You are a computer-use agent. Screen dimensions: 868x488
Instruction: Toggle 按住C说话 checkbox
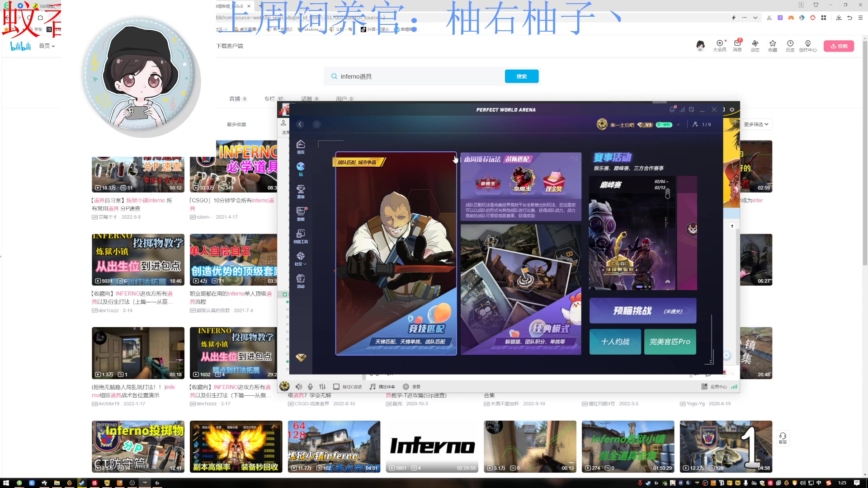336,387
